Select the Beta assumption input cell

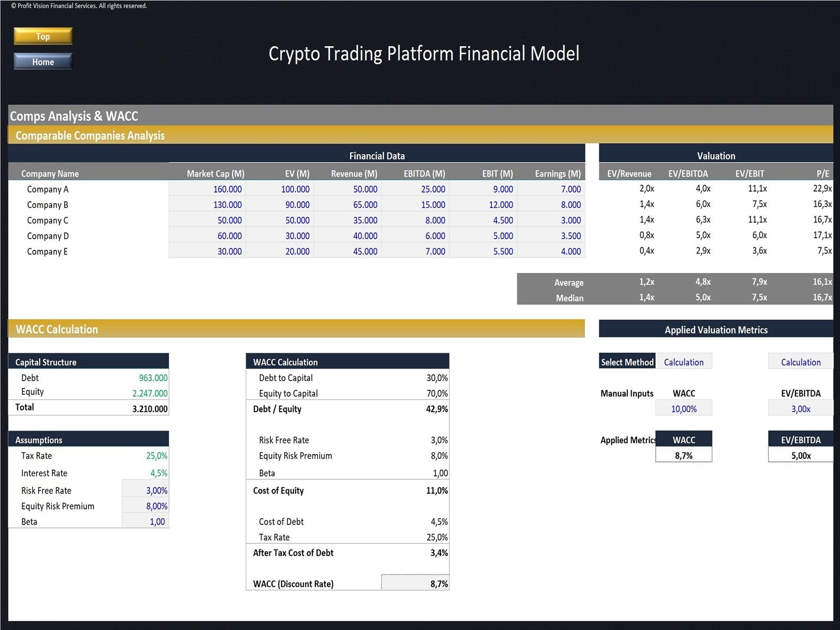pos(145,521)
